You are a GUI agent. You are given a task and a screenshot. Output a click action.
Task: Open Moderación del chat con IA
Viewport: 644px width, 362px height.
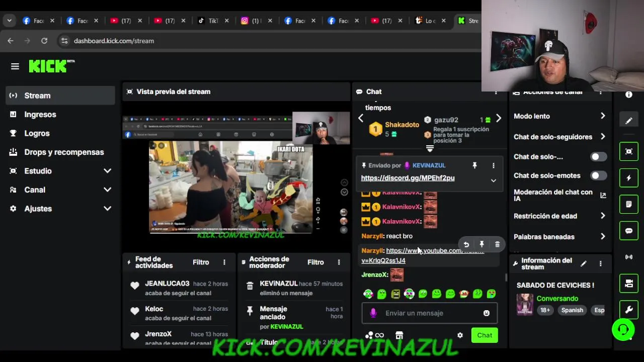[560, 196]
